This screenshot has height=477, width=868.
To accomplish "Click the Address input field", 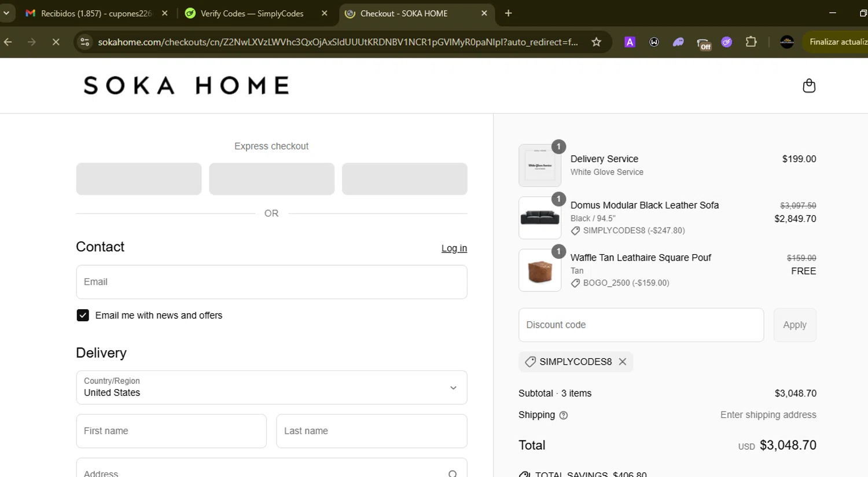I will [x=271, y=468].
